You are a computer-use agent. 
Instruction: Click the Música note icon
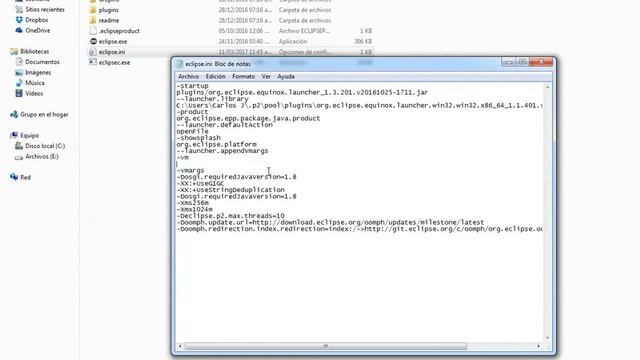[x=19, y=83]
